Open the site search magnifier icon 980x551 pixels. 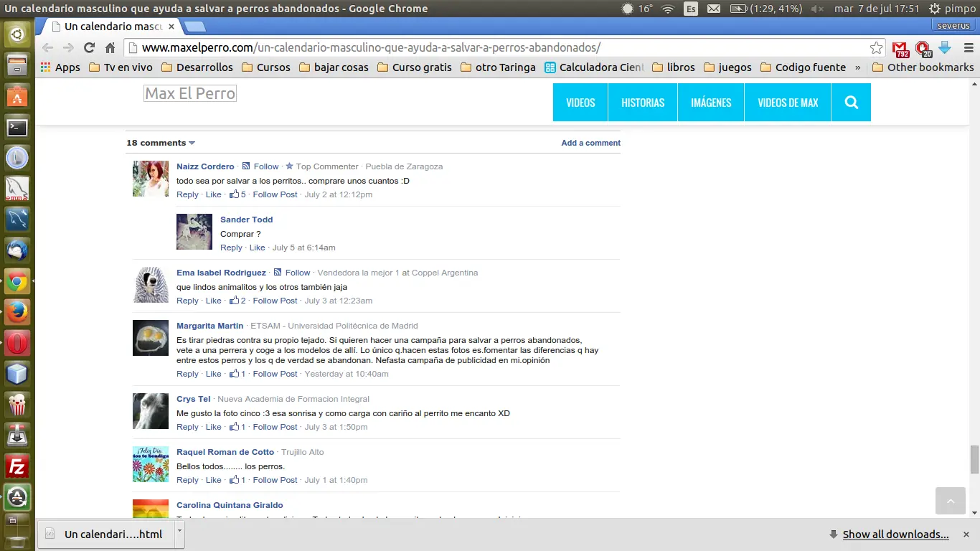pyautogui.click(x=852, y=103)
